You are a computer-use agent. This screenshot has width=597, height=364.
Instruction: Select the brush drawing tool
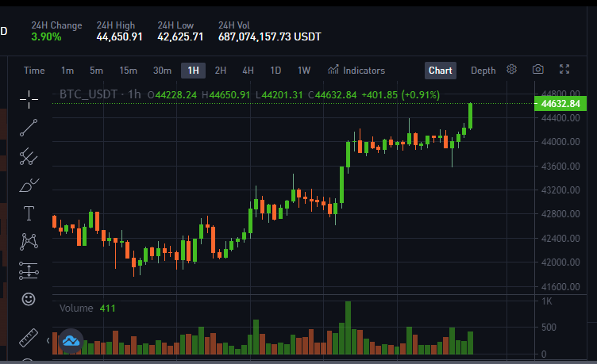click(29, 186)
